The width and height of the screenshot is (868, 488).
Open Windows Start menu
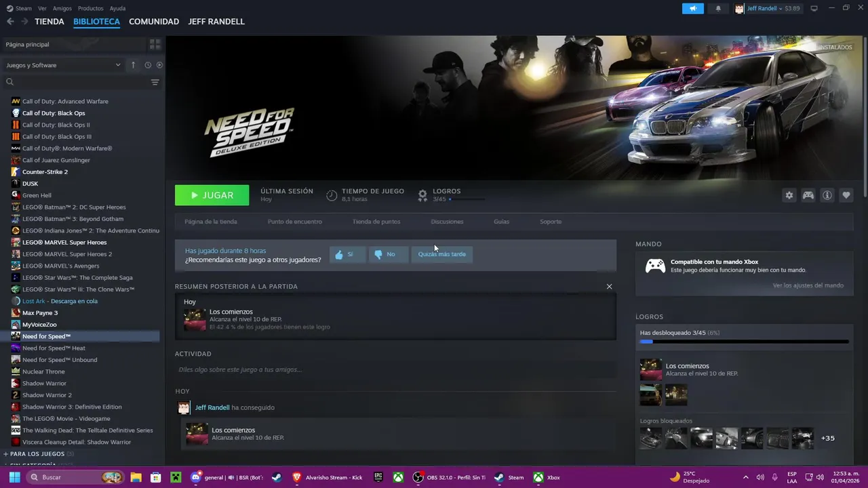click(14, 477)
